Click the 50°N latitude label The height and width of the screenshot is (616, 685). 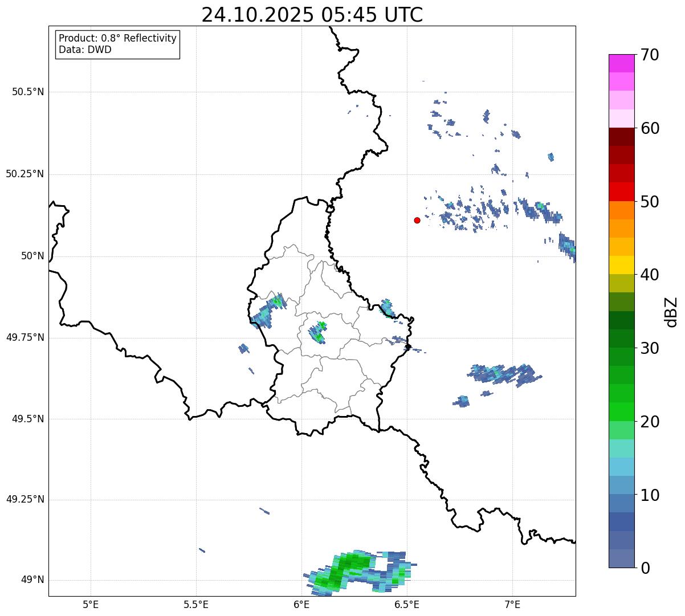point(32,256)
